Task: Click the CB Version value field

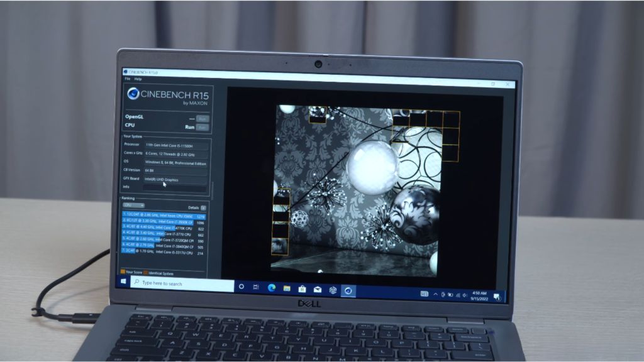Action: [175, 170]
